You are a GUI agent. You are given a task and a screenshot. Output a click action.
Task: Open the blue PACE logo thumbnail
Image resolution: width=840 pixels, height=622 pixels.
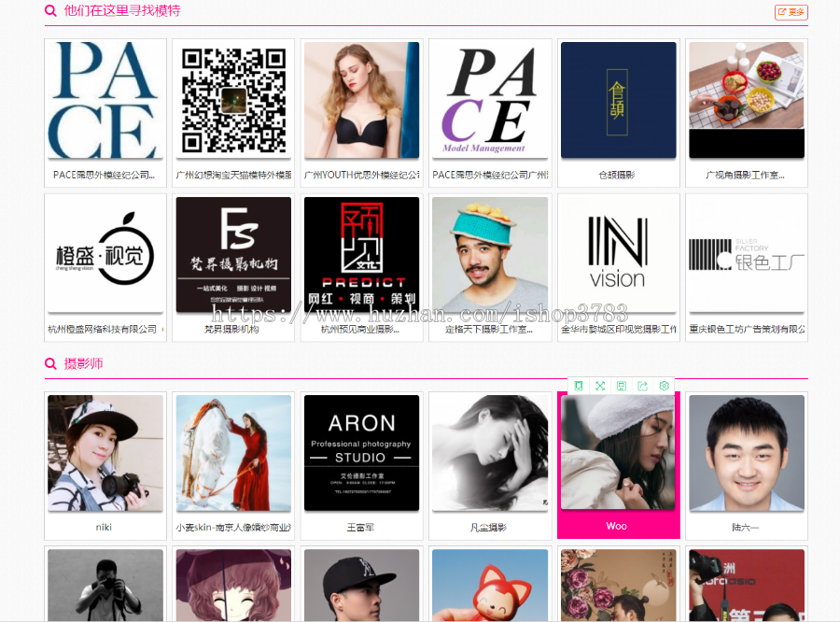pos(105,100)
